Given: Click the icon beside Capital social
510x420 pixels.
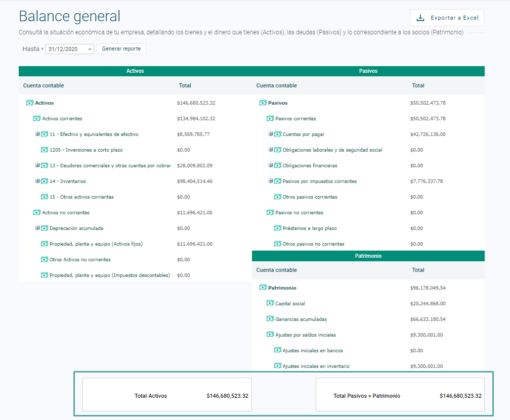Looking at the screenshot, I should (x=270, y=303).
